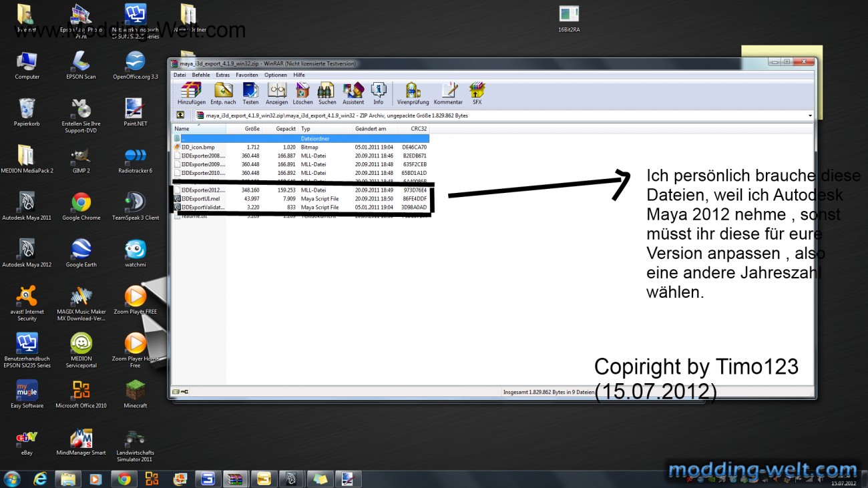This screenshot has height=488, width=868.
Task: Select the I3DExporter2008 file row
Action: coord(300,156)
